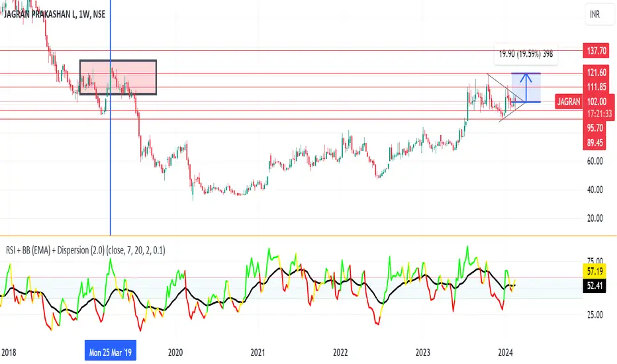Click the 2021 time axis label

coord(258,353)
